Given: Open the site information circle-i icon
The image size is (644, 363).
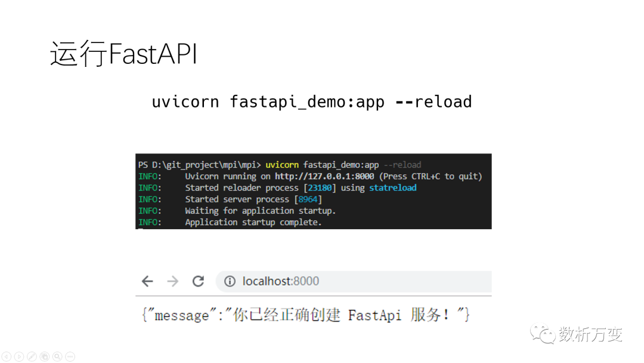Looking at the screenshot, I should pos(230,281).
